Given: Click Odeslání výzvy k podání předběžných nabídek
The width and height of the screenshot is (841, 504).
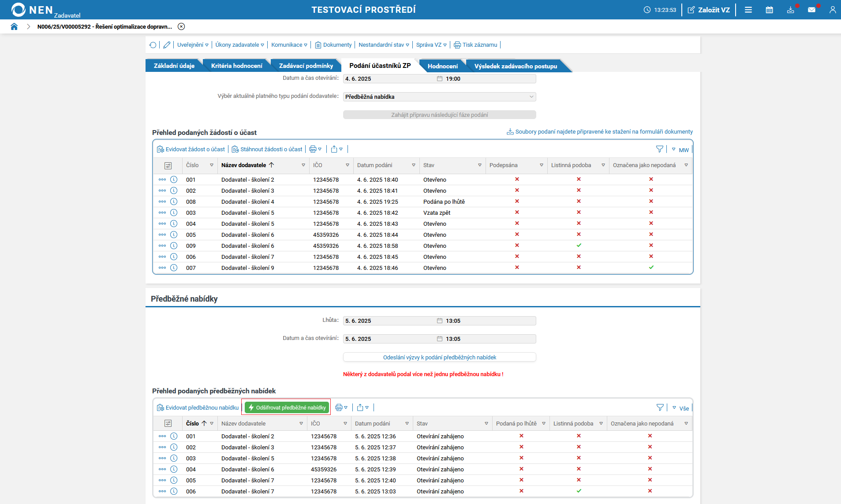Looking at the screenshot, I should pos(439,357).
